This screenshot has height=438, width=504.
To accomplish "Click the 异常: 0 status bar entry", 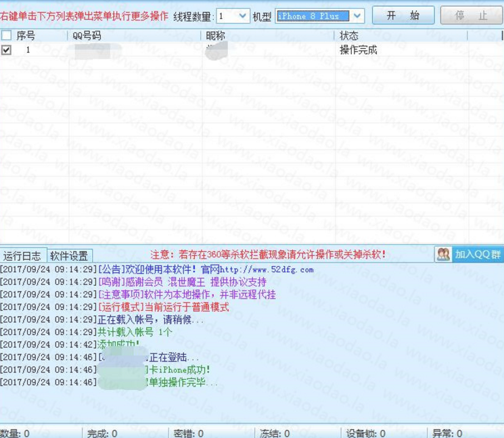I will pyautogui.click(x=447, y=433).
